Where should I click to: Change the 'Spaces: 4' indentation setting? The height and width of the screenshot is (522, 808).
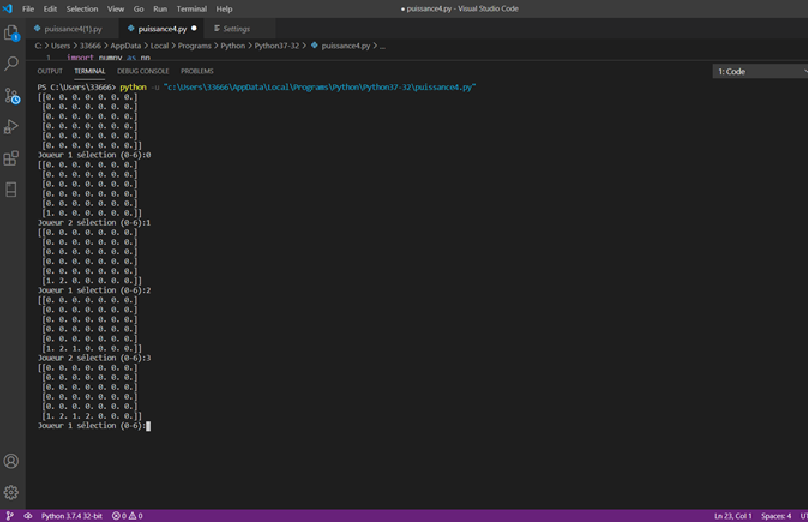point(776,516)
